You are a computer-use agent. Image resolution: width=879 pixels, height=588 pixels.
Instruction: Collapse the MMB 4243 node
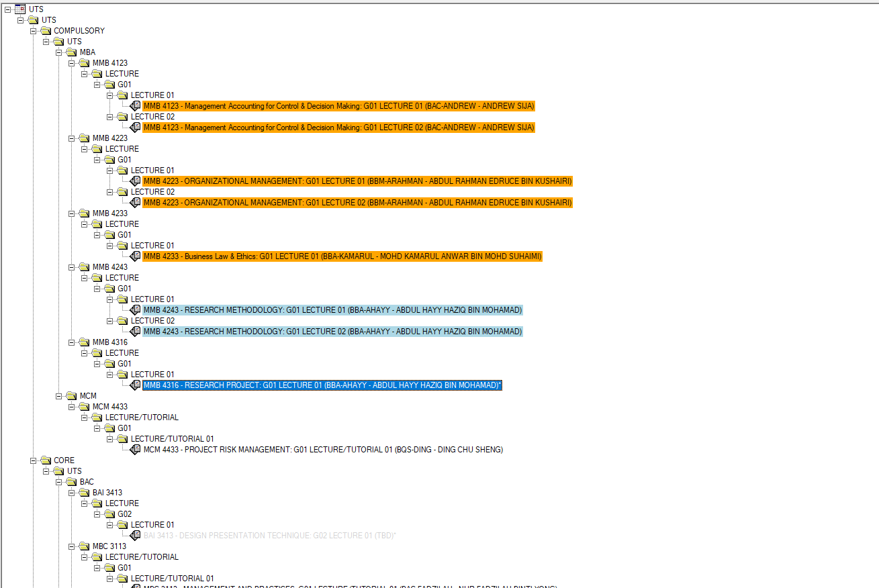coord(72,267)
